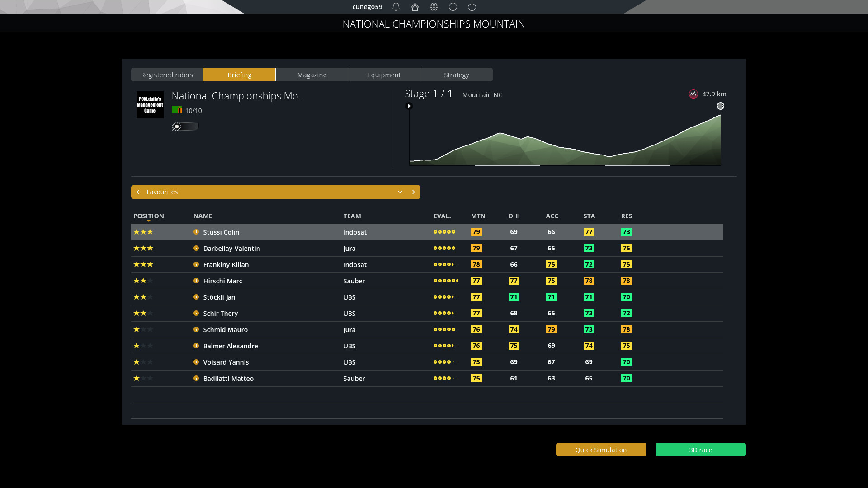Open the Strategy tab

(457, 75)
